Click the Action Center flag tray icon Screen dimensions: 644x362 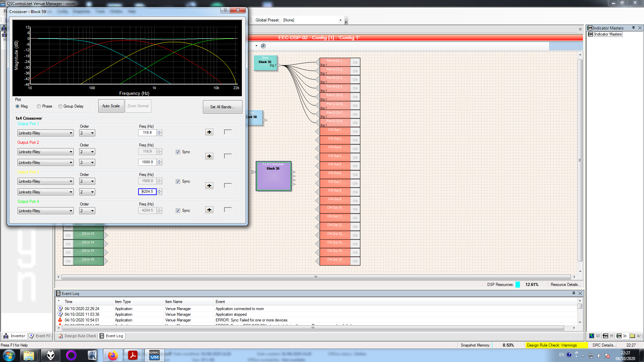(x=607, y=355)
